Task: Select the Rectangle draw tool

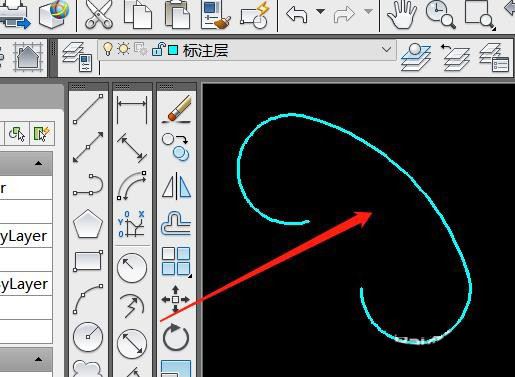Action: [x=88, y=261]
